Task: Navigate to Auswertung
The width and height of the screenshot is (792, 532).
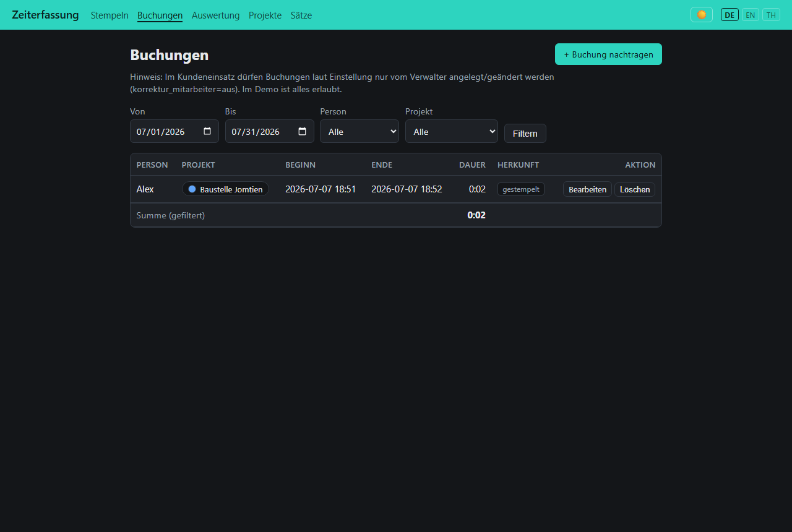Action: pyautogui.click(x=215, y=15)
